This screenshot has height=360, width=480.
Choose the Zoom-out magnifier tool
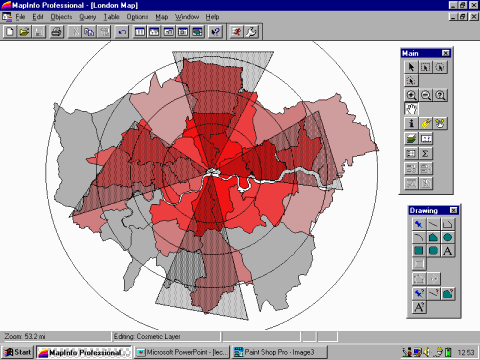[426, 95]
